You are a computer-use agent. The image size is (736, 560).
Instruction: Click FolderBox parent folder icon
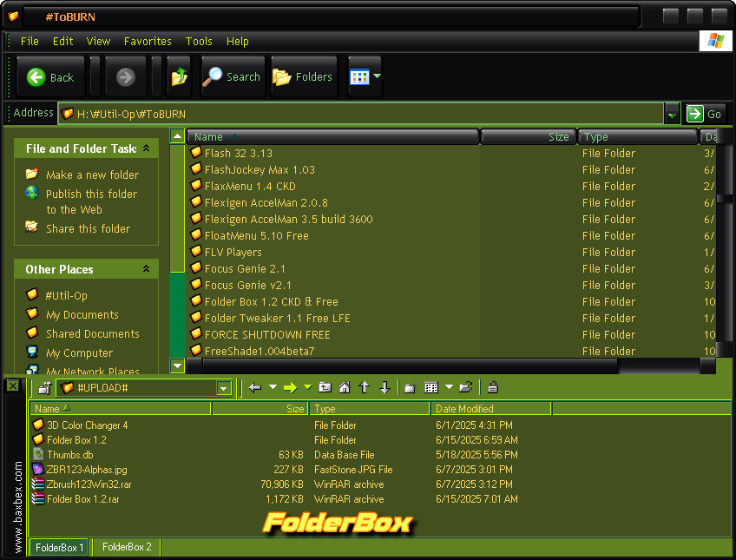click(325, 387)
